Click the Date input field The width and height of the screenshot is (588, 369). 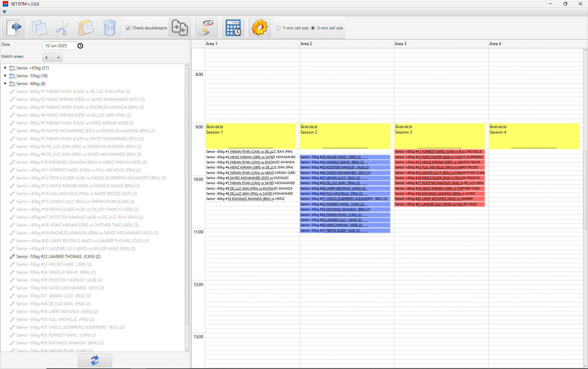(x=59, y=46)
